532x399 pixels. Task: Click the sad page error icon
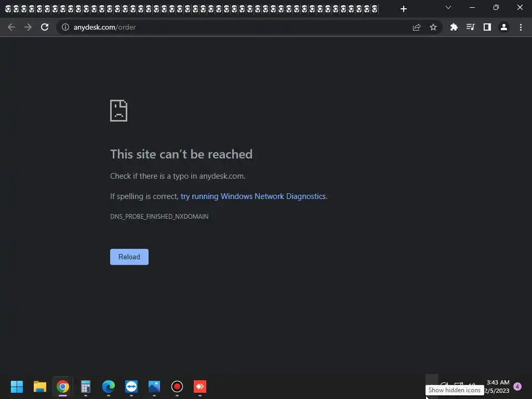(x=119, y=111)
